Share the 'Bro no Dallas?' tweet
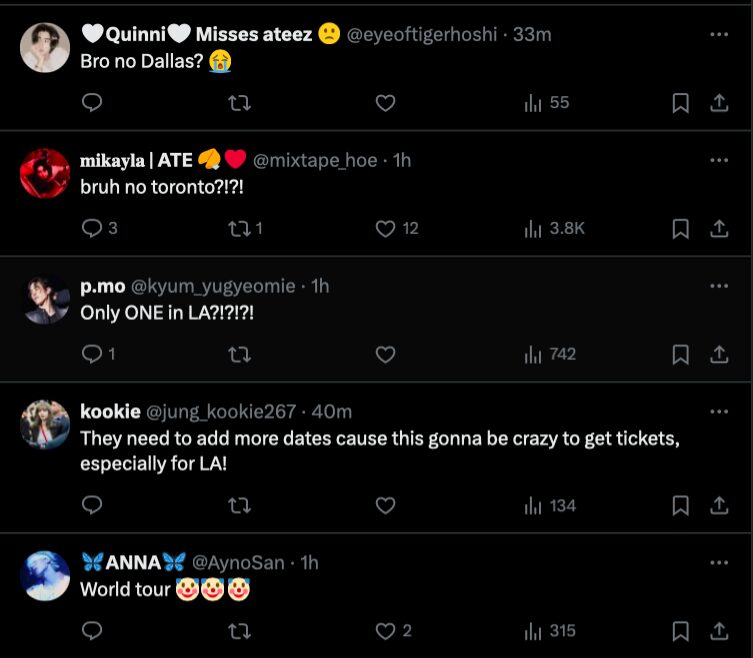 [x=718, y=103]
